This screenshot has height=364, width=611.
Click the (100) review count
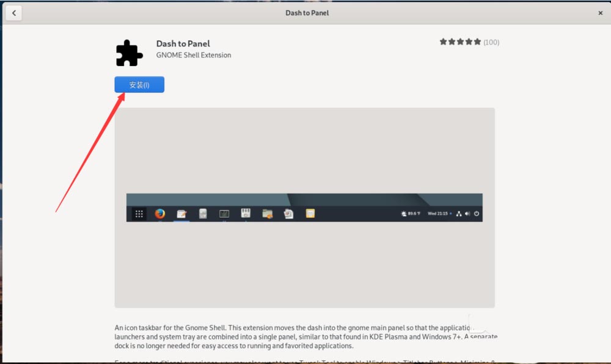click(x=491, y=42)
